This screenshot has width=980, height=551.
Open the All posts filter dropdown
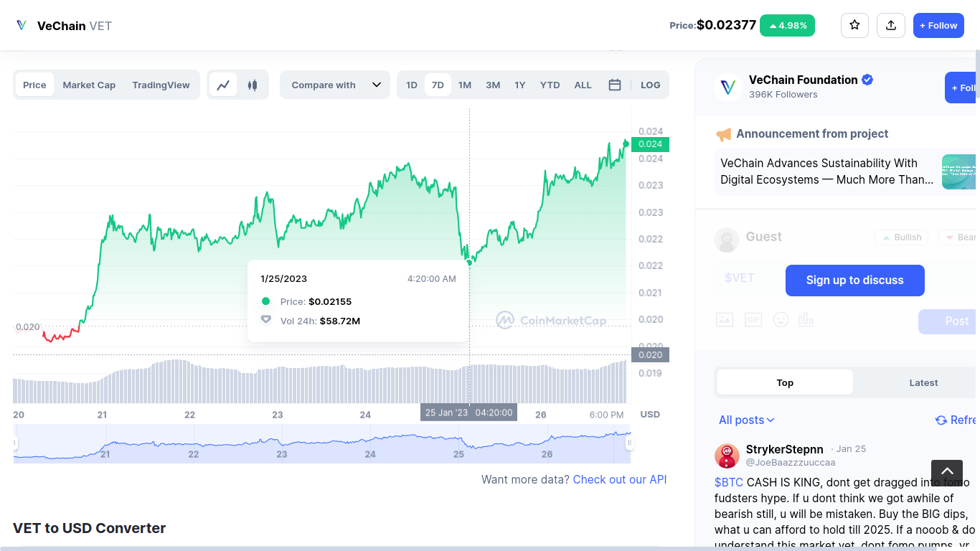point(747,420)
